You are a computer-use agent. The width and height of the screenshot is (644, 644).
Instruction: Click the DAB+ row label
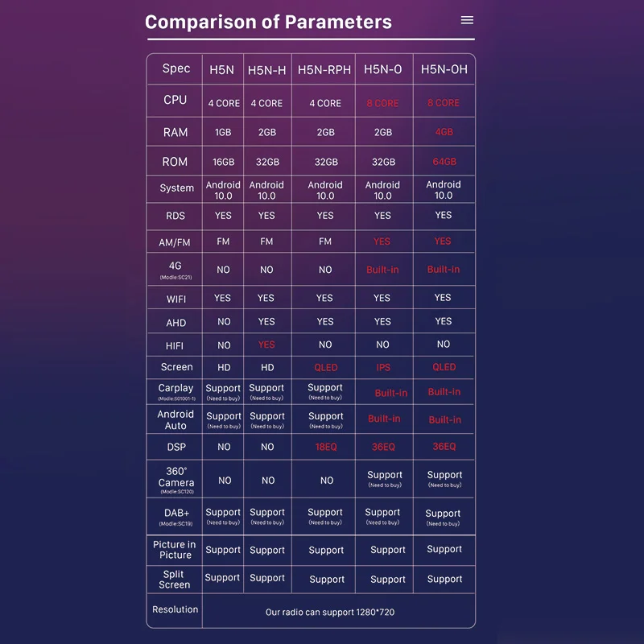175,513
